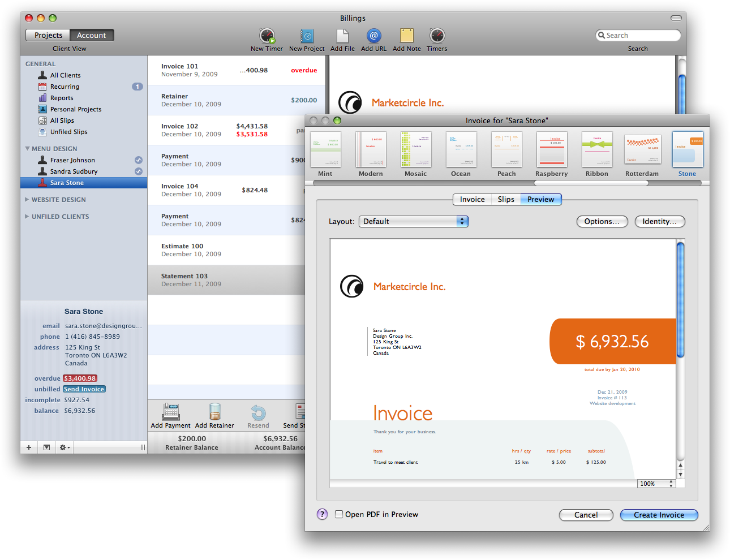Viewport: 730px width, 560px height.
Task: Click the overdue $3,400.98 badge
Action: [80, 378]
